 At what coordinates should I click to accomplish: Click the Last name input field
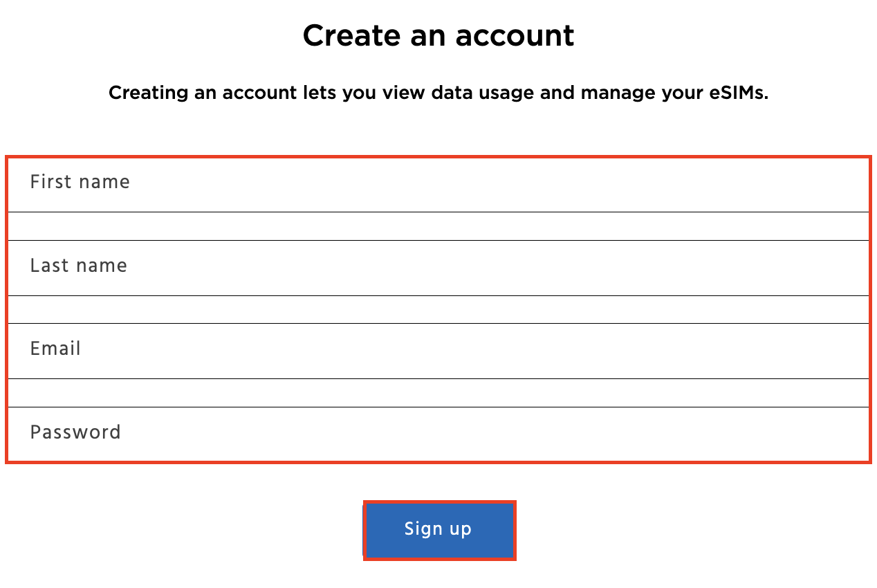[438, 266]
